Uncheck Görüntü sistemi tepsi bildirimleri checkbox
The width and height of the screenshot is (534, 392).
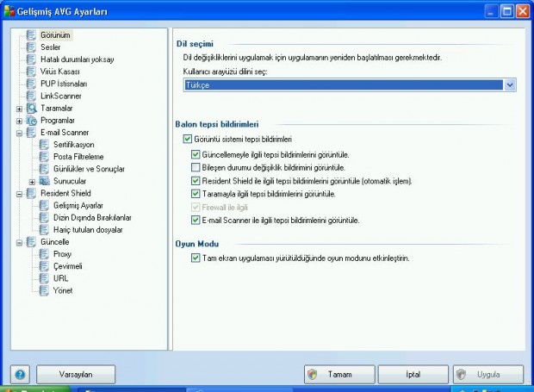click(187, 139)
